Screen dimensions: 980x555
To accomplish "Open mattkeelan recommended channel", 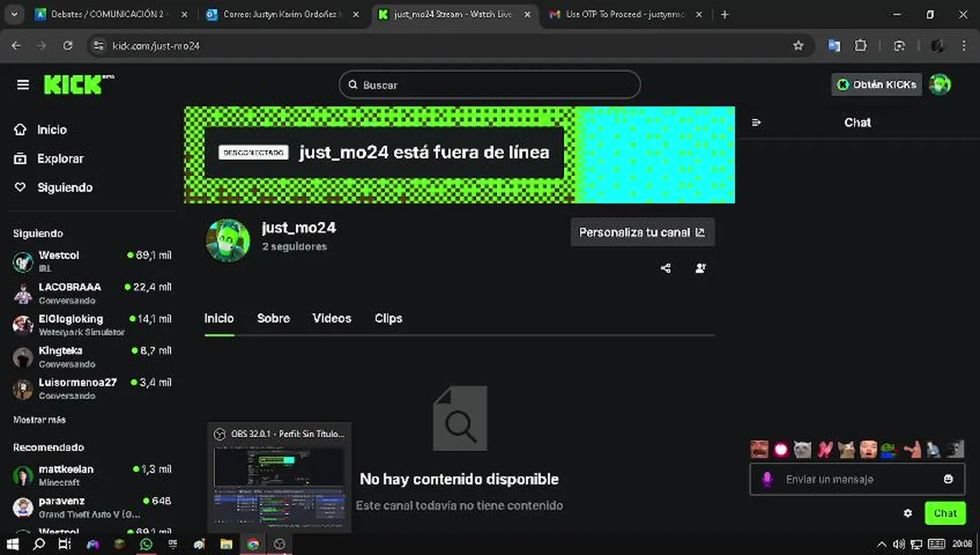I will coord(92,475).
